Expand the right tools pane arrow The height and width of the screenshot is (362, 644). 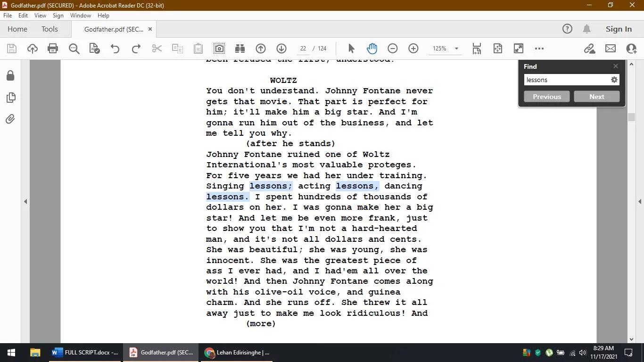640,202
